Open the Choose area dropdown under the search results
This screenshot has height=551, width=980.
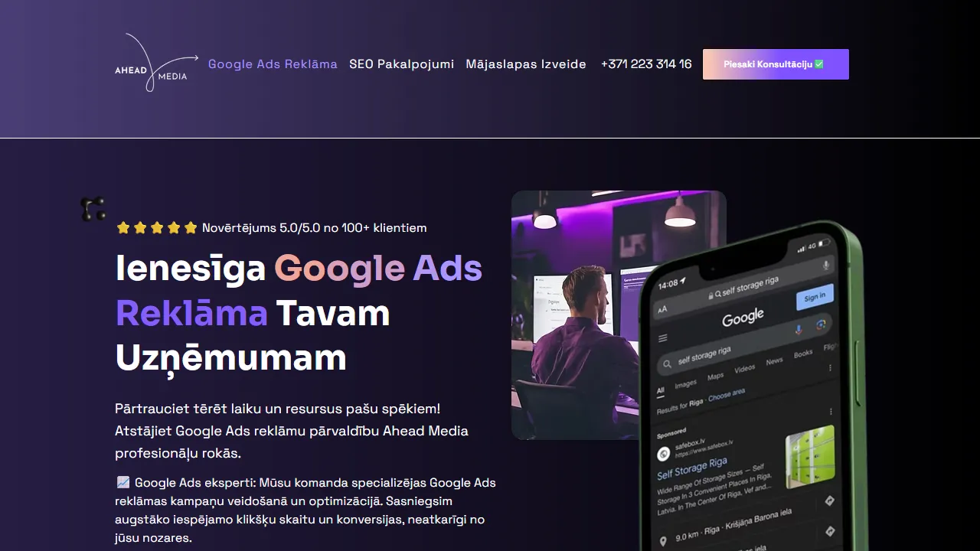(x=726, y=393)
